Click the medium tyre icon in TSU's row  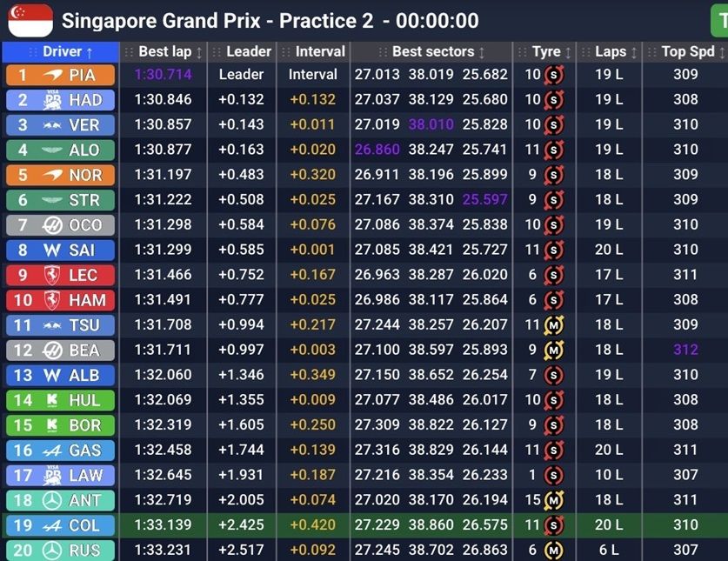pyautogui.click(x=552, y=325)
